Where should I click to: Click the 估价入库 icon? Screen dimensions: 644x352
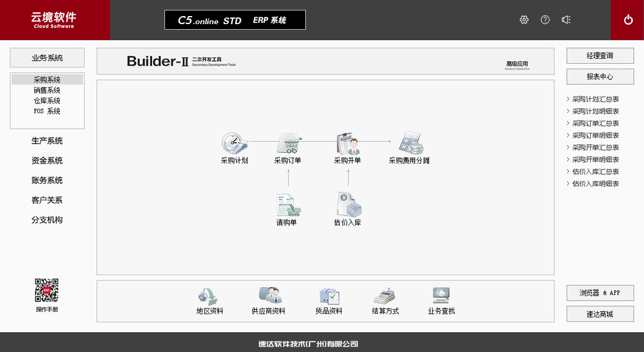coord(348,205)
